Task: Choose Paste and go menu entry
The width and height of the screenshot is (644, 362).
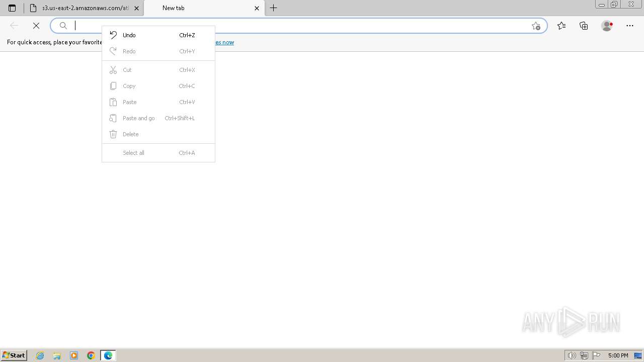Action: coord(158,118)
